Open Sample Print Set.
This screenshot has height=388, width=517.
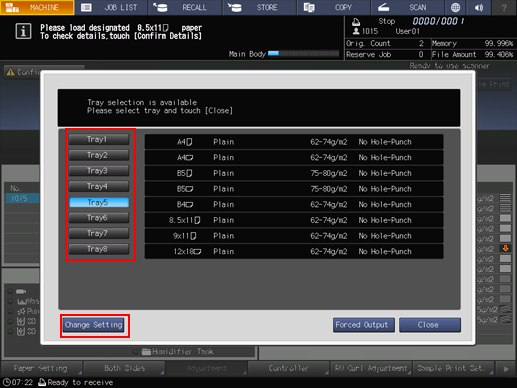pos(453,368)
